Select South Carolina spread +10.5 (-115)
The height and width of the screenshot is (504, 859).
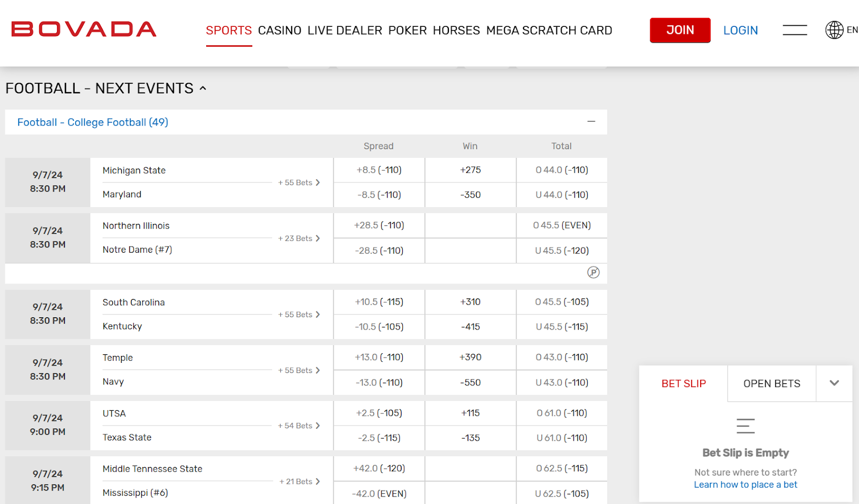(379, 302)
